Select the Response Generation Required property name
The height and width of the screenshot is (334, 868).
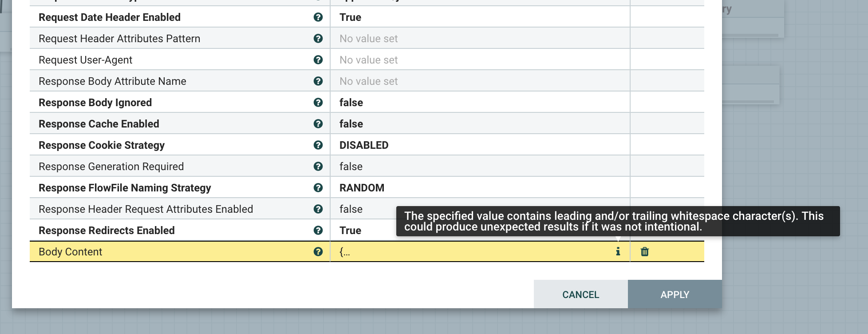[x=111, y=167]
